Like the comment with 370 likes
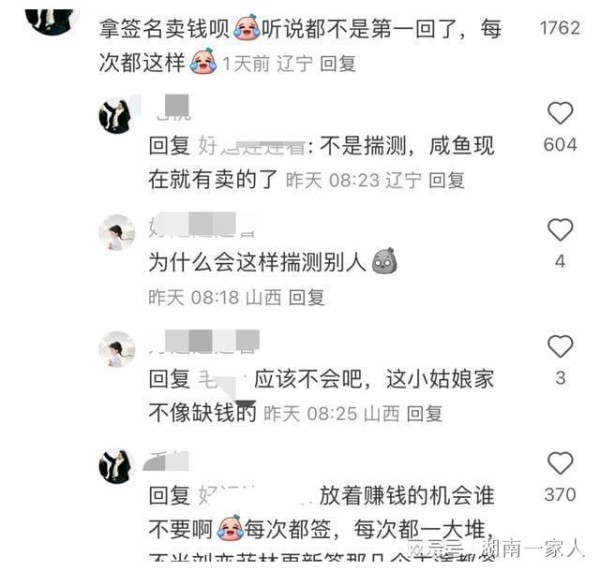The image size is (600, 571). pos(560,463)
